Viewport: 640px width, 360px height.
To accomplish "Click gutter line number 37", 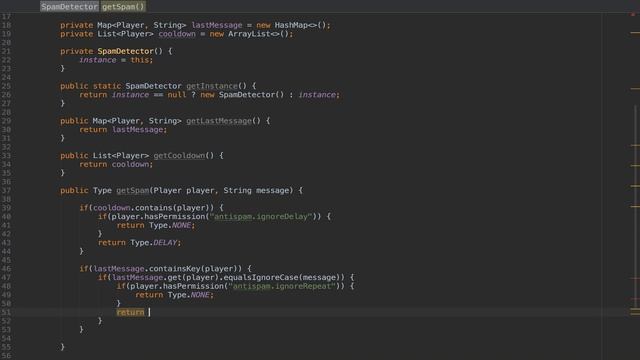I will (x=6, y=190).
